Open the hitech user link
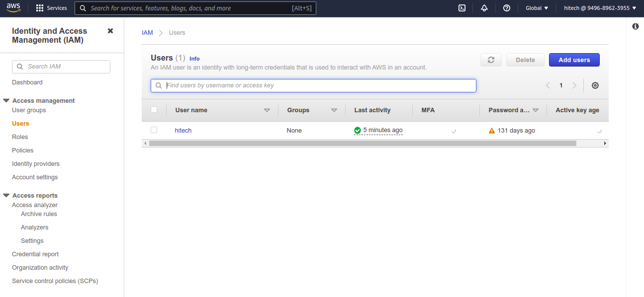Image resolution: width=644 pixels, height=297 pixels. tap(183, 131)
